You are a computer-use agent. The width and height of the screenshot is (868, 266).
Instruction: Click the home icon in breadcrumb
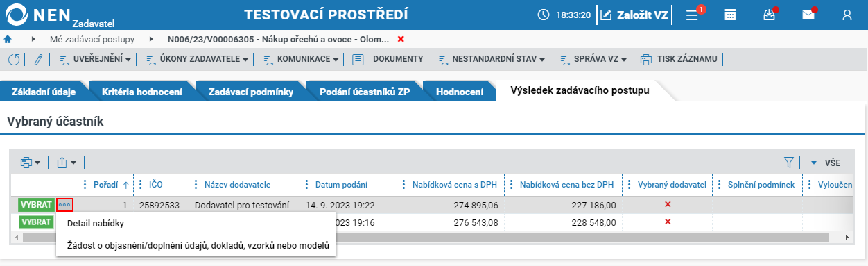pos(8,39)
